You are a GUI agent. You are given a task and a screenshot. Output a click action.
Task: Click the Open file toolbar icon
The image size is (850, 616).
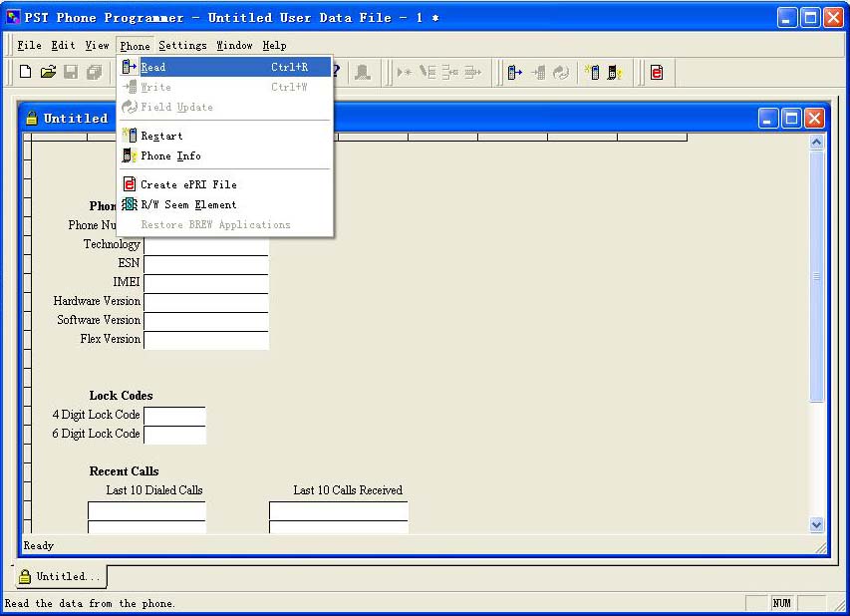click(48, 72)
